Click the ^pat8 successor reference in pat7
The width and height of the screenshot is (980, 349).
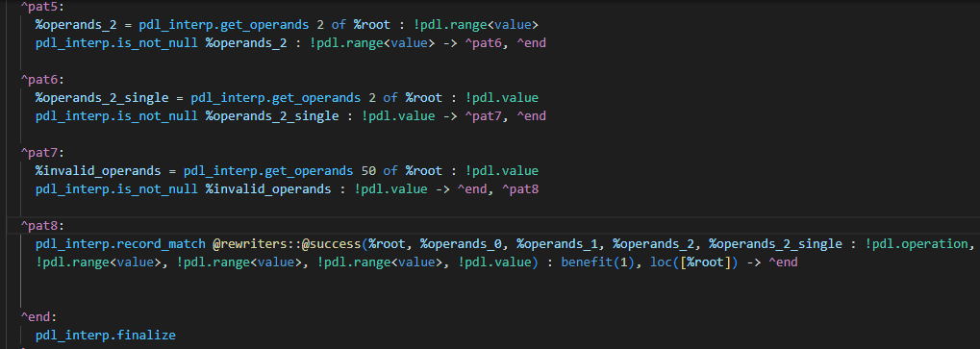520,189
